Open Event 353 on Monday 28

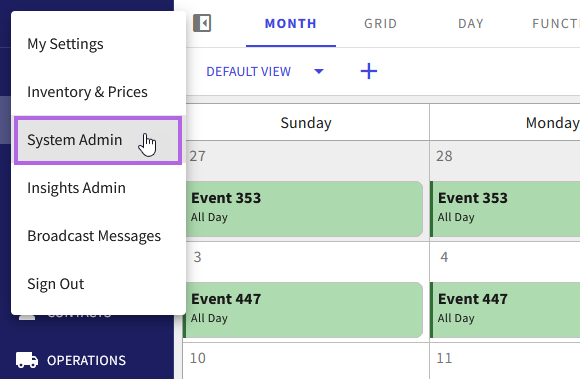coord(505,209)
